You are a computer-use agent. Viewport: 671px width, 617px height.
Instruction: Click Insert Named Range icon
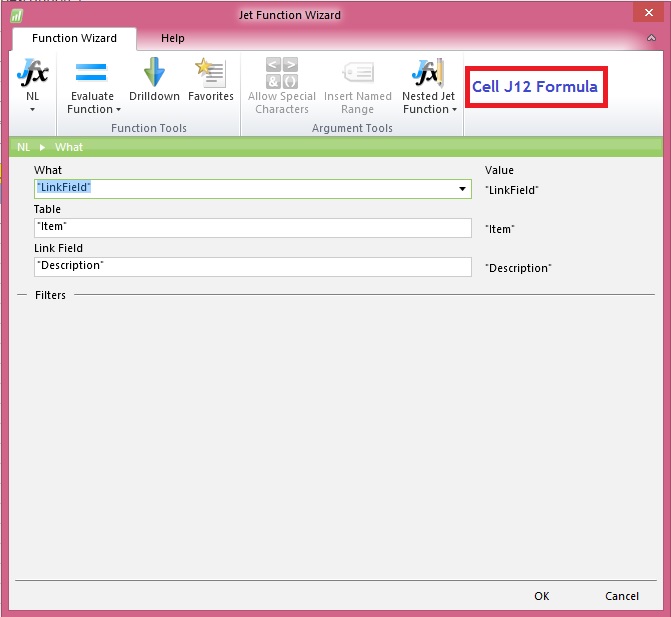click(x=357, y=73)
